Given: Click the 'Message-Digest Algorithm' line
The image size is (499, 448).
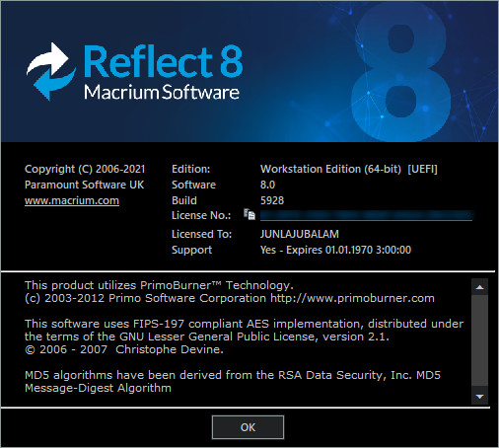Looking at the screenshot, I should pyautogui.click(x=98, y=388).
